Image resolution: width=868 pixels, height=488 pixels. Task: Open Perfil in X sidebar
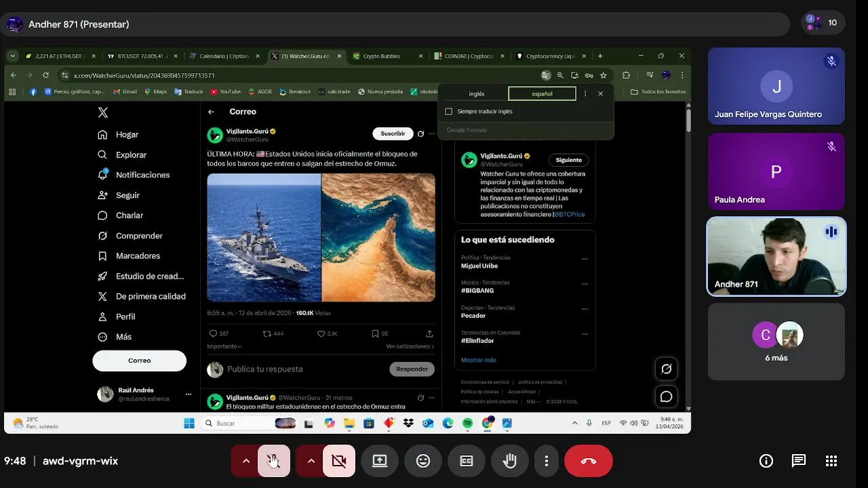[x=117, y=317]
